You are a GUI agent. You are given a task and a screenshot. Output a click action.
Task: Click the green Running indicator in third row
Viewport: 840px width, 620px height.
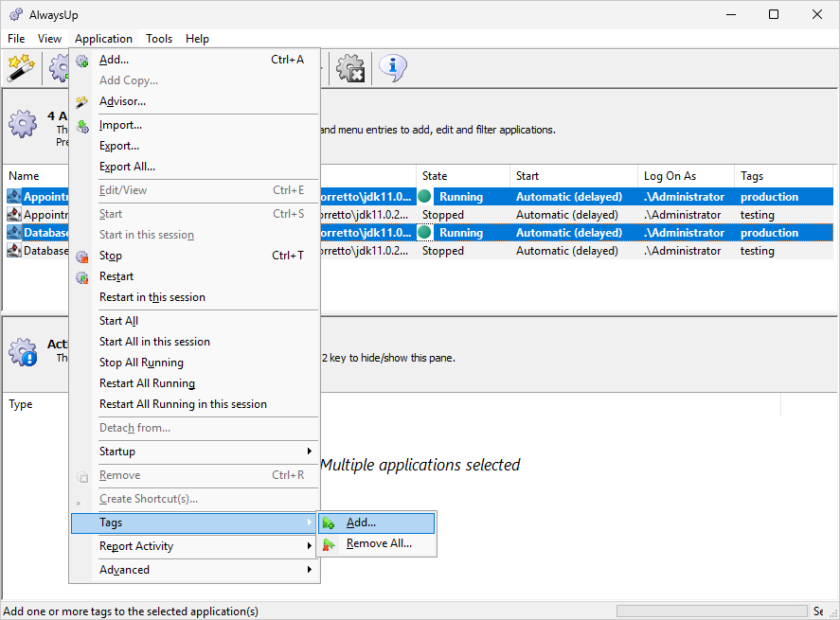(x=424, y=232)
